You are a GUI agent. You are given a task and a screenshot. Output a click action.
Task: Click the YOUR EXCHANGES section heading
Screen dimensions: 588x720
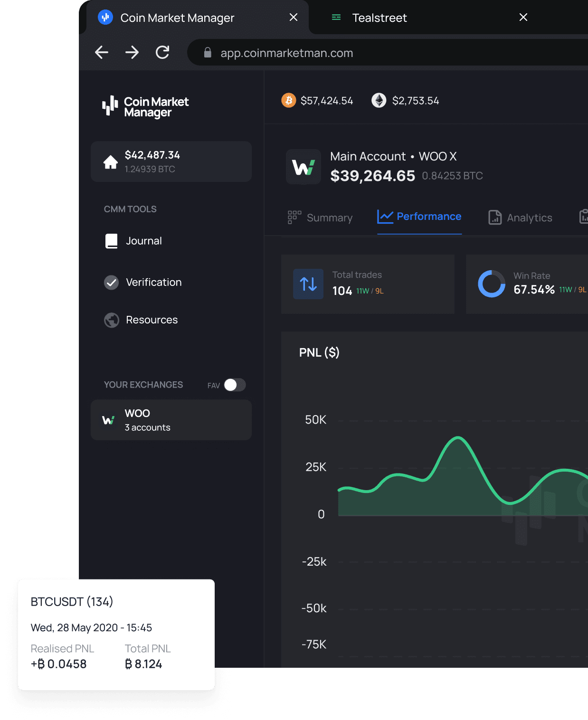click(143, 385)
